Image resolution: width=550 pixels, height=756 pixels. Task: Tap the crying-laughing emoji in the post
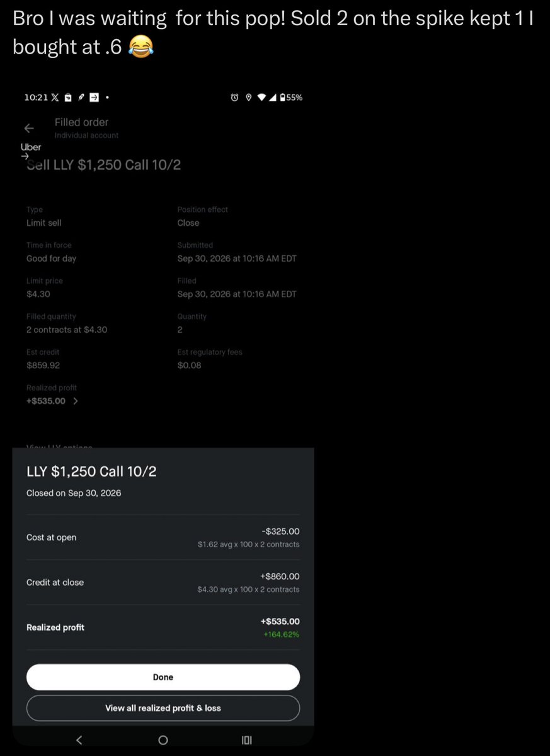point(142,47)
